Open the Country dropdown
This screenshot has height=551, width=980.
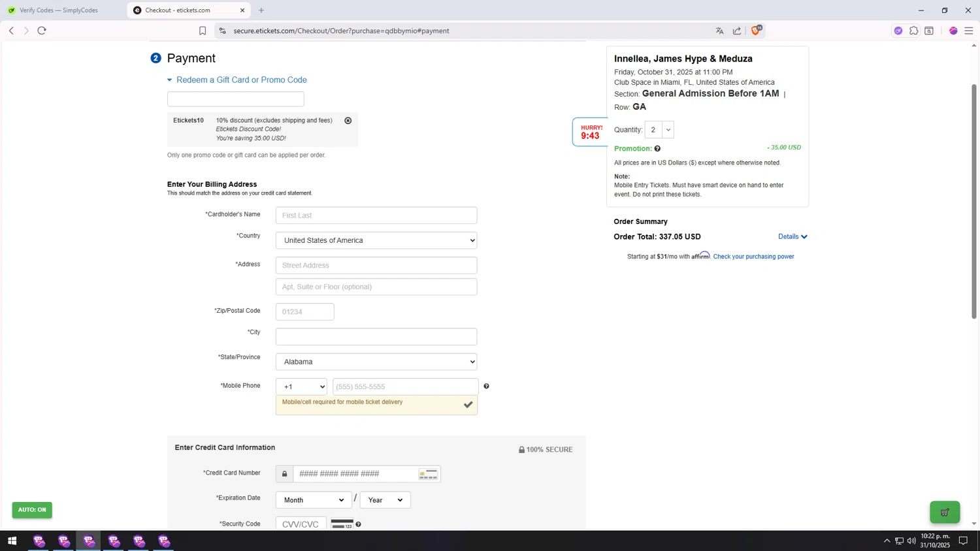click(x=376, y=240)
